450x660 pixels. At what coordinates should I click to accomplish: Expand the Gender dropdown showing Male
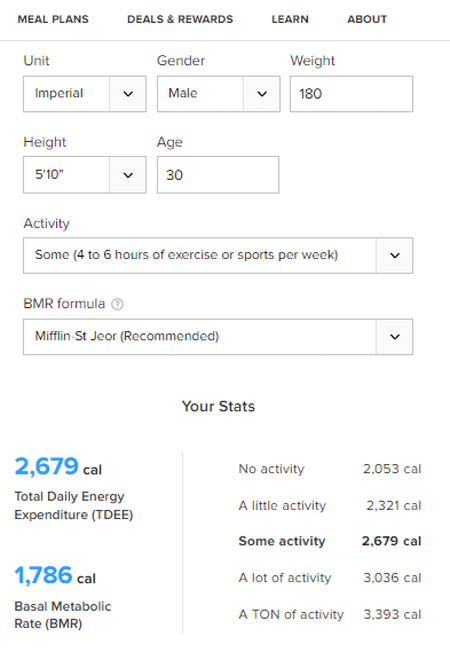(218, 94)
